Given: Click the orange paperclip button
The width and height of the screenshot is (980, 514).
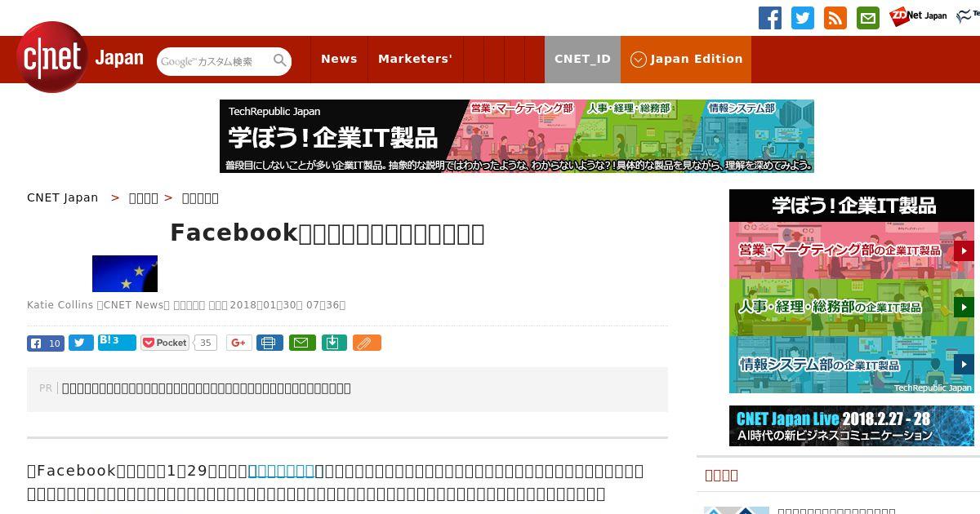Looking at the screenshot, I should tap(367, 343).
